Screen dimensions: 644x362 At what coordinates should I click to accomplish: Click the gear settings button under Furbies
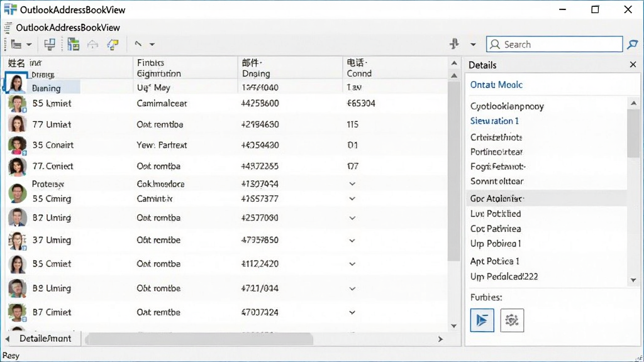pos(512,320)
